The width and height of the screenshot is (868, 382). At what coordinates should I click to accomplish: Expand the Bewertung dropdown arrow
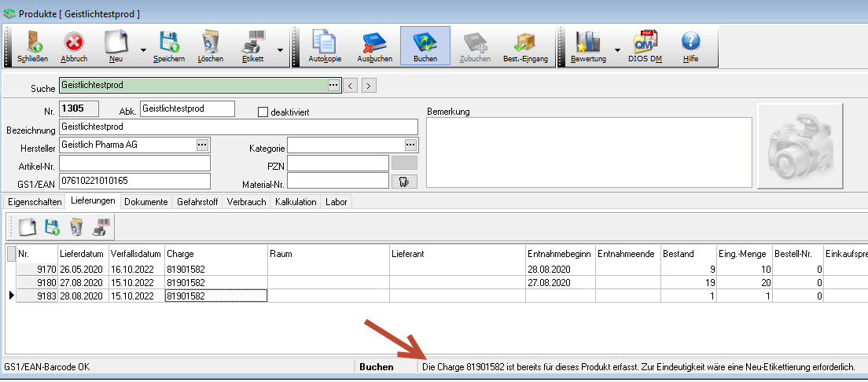tap(617, 50)
